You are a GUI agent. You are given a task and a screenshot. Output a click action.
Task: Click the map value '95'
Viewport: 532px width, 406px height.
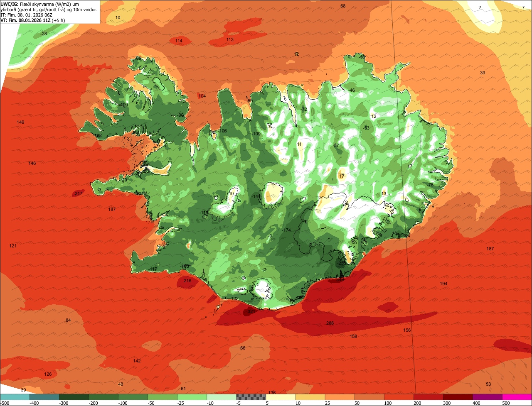(x=250, y=100)
